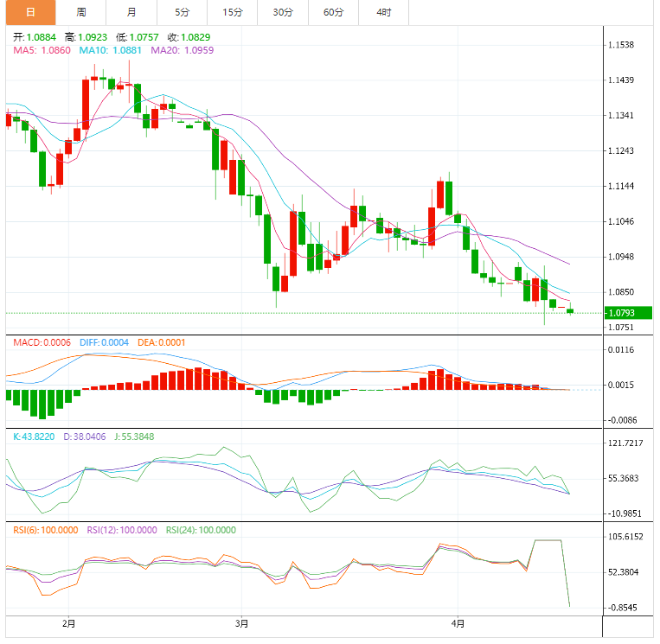
Task: Select the 日 daily timeframe tab
Action: click(31, 12)
